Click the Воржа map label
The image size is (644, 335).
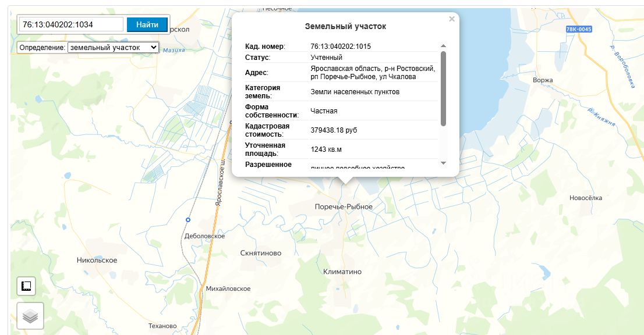(543, 80)
